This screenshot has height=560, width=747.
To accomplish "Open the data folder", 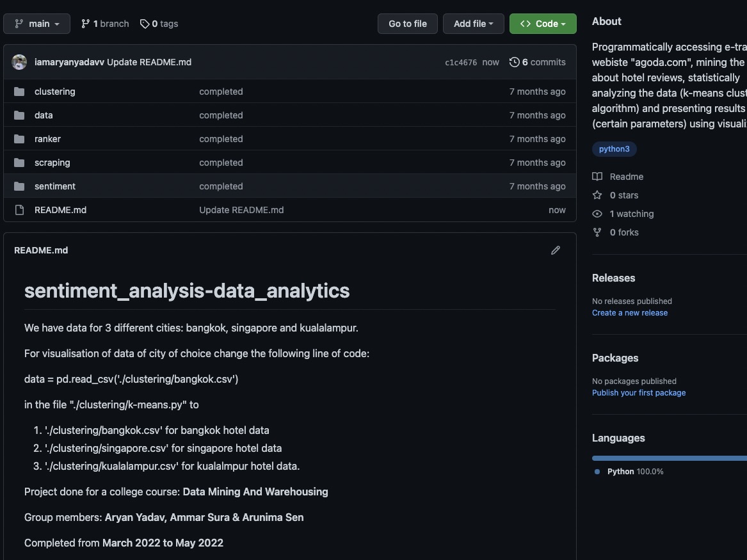I will point(44,115).
